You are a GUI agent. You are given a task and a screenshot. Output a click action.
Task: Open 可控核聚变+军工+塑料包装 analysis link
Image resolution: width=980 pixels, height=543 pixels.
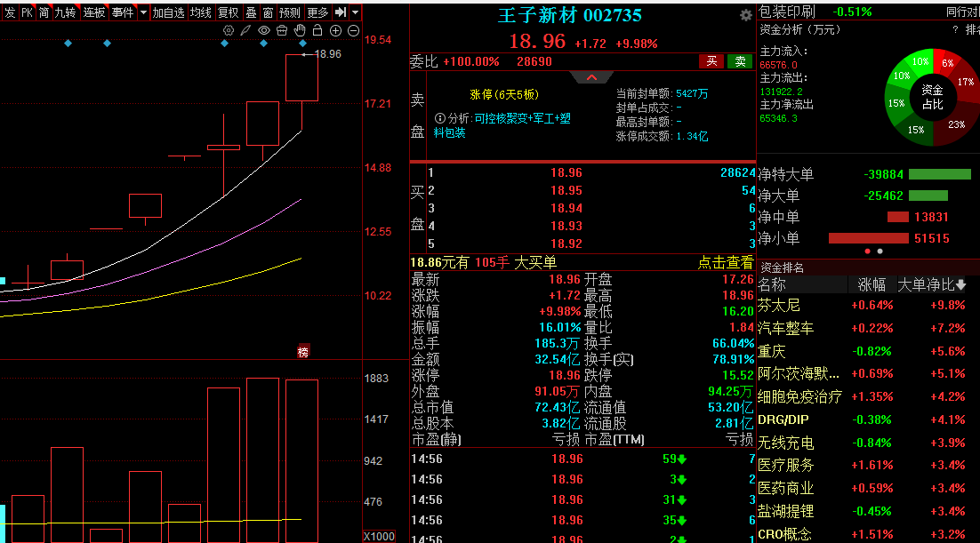click(x=502, y=125)
